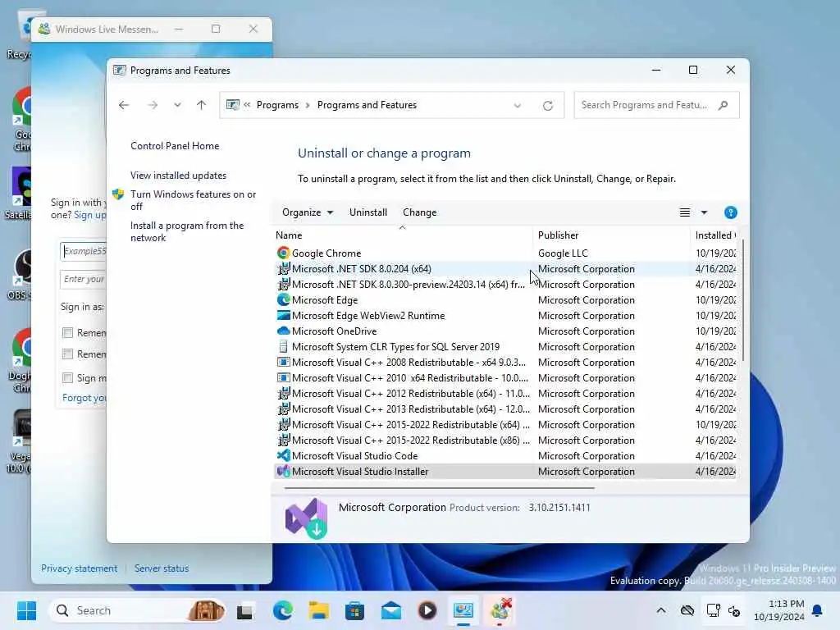The width and height of the screenshot is (840, 630).
Task: Open the view options dropdown arrow
Action: click(x=704, y=212)
